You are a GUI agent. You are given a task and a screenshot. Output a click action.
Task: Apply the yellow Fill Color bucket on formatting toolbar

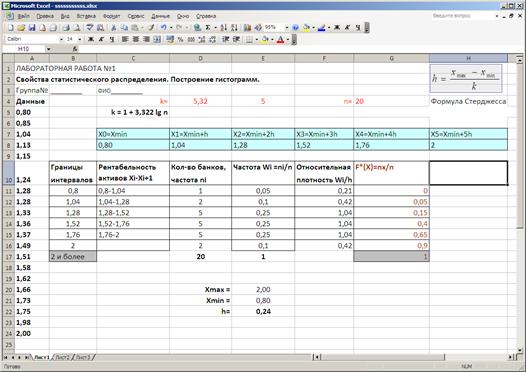click(265, 40)
